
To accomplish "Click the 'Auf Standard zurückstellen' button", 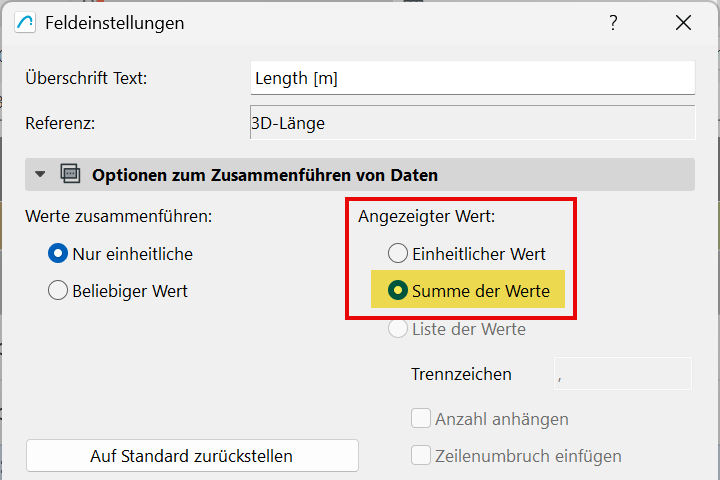I will pyautogui.click(x=191, y=456).
